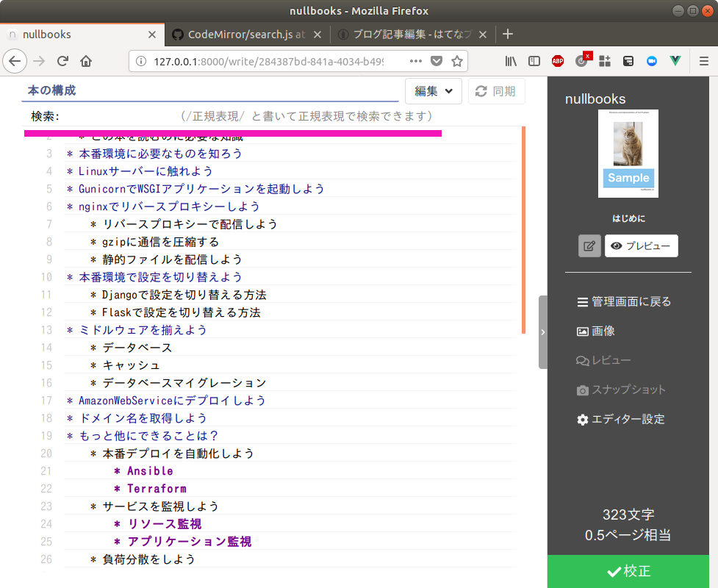This screenshot has height=588, width=718.
Task: Open the 編集 dropdown menu
Action: [x=433, y=91]
